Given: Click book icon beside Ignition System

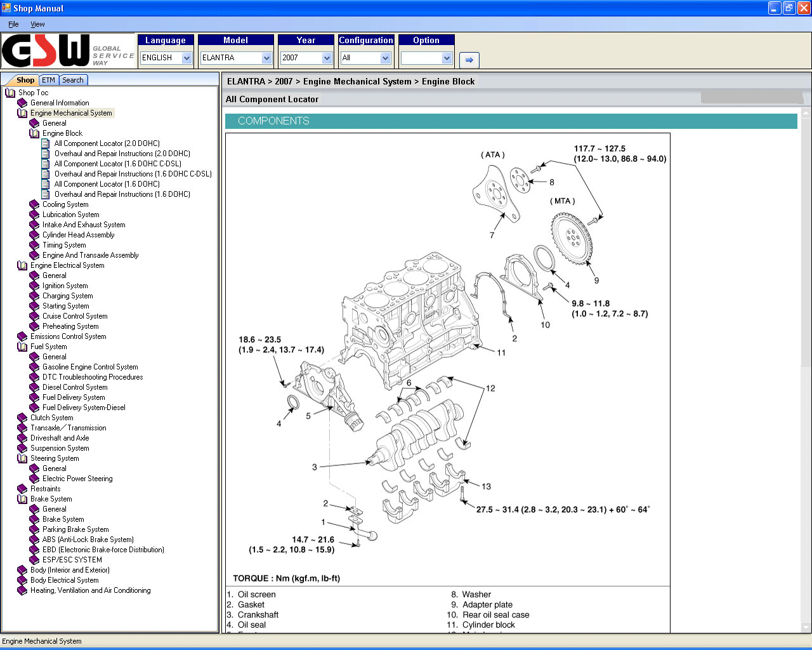Looking at the screenshot, I should point(34,286).
